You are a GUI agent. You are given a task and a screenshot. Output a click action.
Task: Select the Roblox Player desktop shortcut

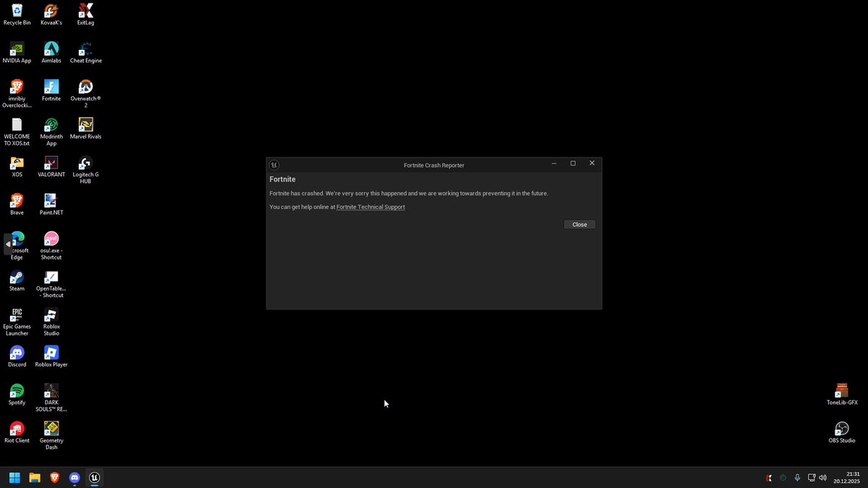pos(51,357)
